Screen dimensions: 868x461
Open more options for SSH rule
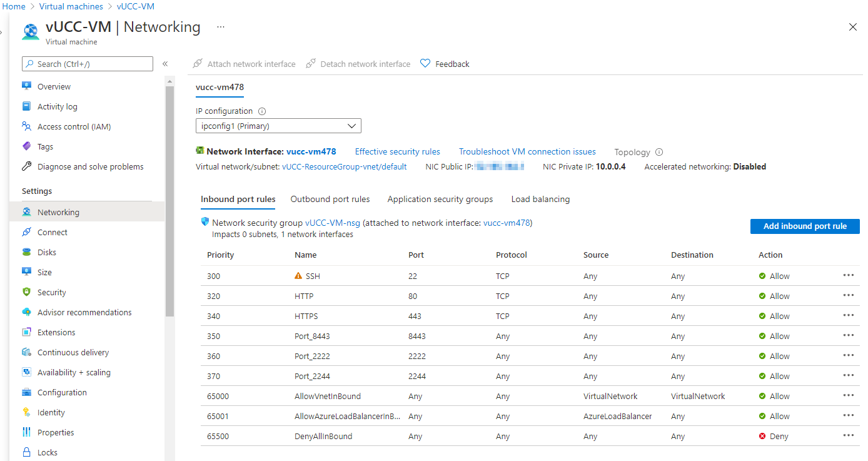click(x=848, y=275)
